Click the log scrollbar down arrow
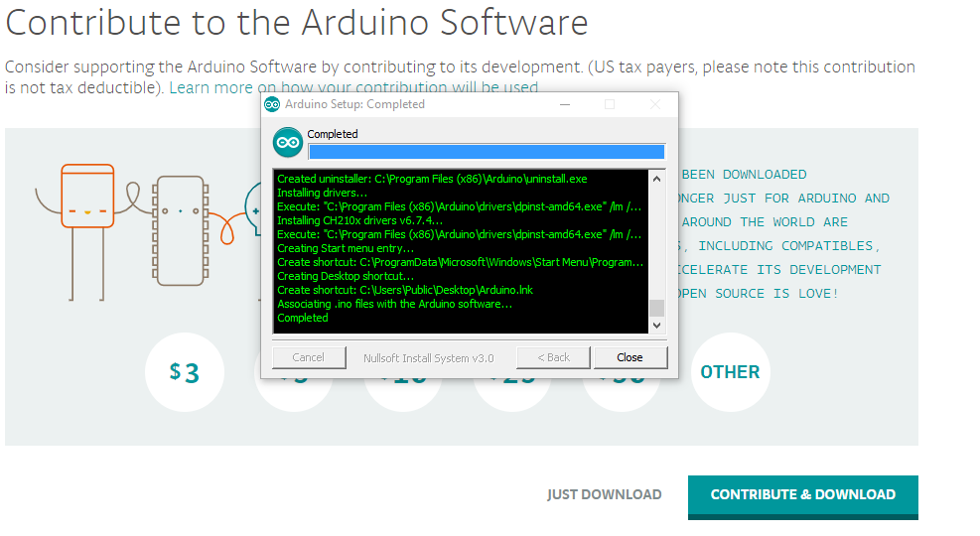 click(656, 325)
